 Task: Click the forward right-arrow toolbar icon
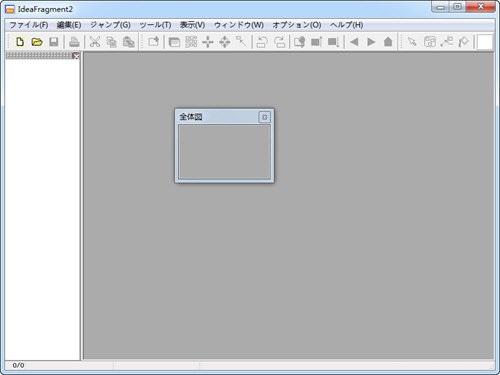point(371,42)
